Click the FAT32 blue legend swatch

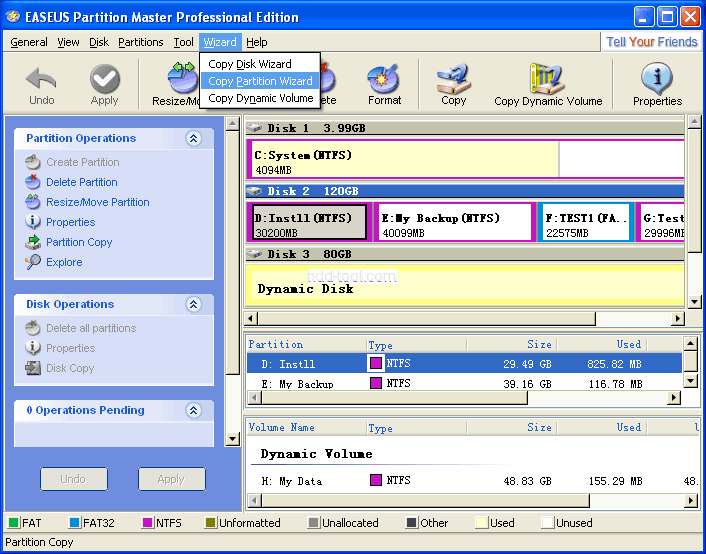tap(75, 523)
